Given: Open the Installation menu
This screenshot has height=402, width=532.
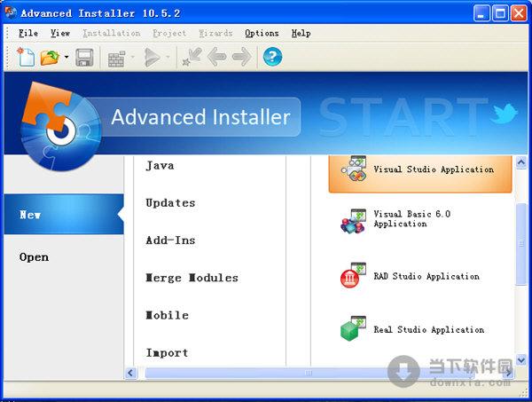Looking at the screenshot, I should click(112, 33).
